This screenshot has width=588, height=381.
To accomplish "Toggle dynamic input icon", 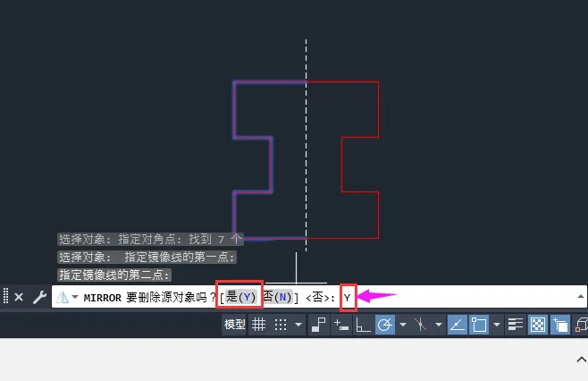I will [340, 325].
